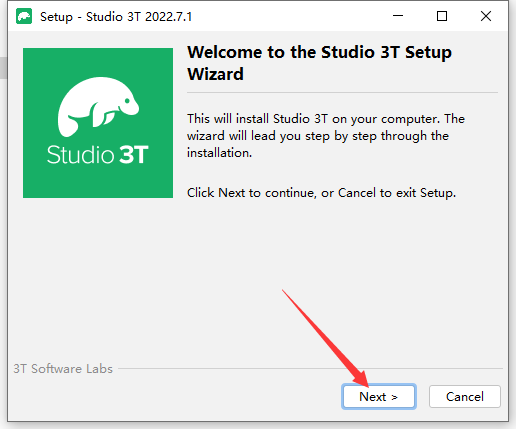This screenshot has height=429, width=516.
Task: Maximize the Setup window
Action: coord(442,16)
